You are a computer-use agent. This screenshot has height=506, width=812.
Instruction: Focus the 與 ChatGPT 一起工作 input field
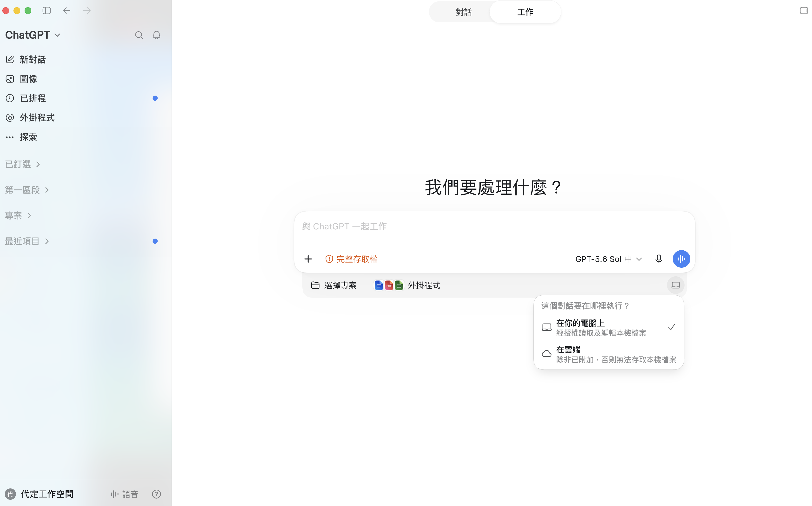pos(494,227)
